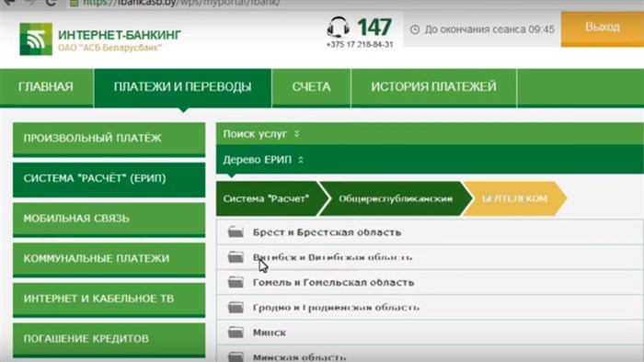Screen dimensions: 644x362
Task: Click the folder icon beside Витебск и Витебская область
Action: point(236,257)
